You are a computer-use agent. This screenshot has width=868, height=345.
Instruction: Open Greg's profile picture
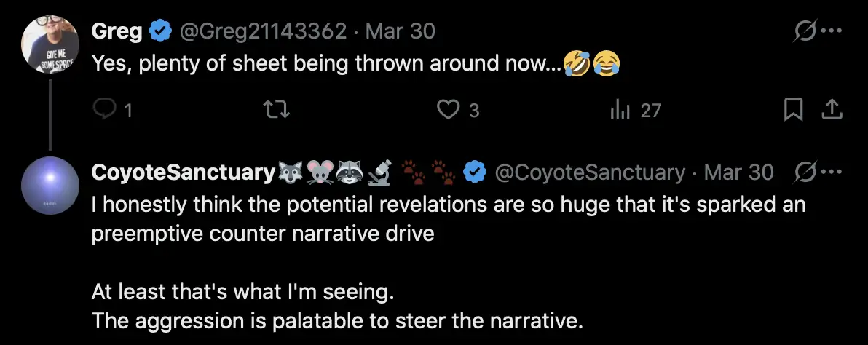tap(50, 43)
